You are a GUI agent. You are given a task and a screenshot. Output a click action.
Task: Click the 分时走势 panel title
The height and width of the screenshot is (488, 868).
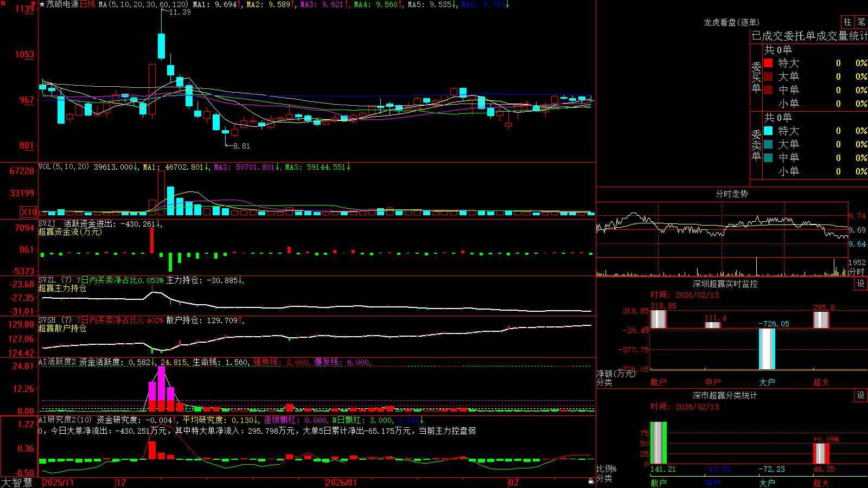(731, 194)
